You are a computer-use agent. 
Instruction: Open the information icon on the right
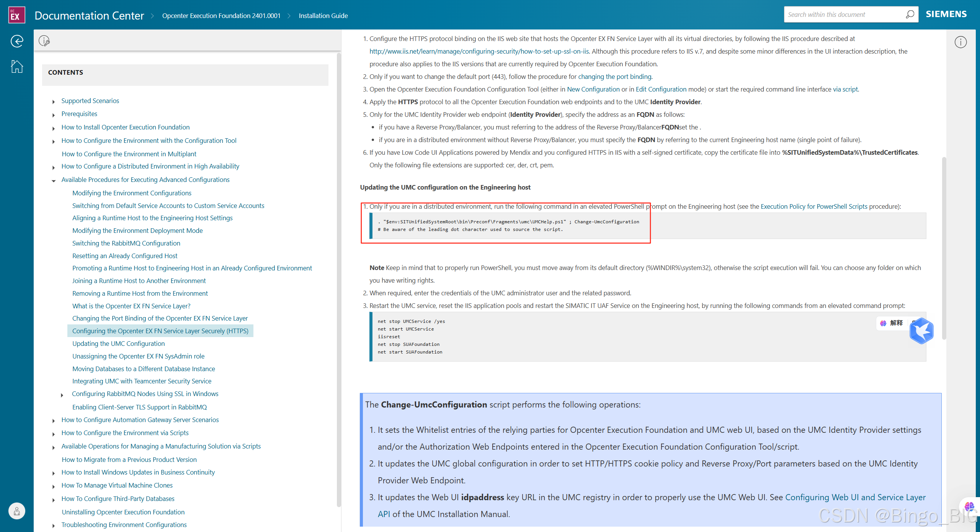[960, 42]
